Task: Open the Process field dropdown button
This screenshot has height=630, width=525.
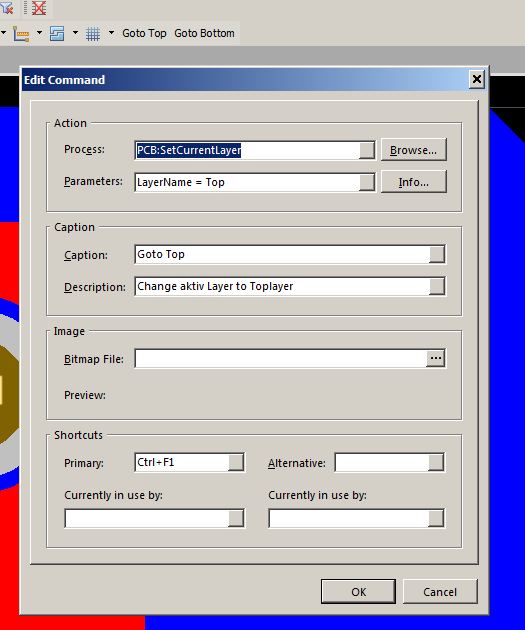Action: (x=366, y=150)
